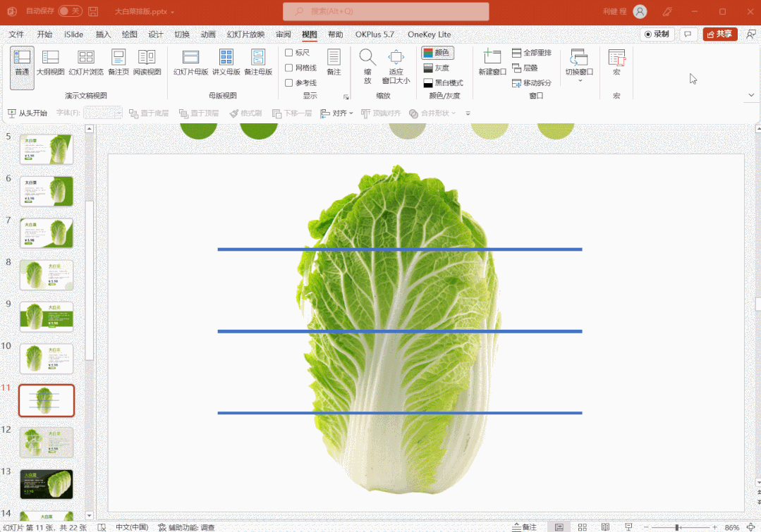
Task: Open file name dropdown in title bar
Action: (172, 12)
